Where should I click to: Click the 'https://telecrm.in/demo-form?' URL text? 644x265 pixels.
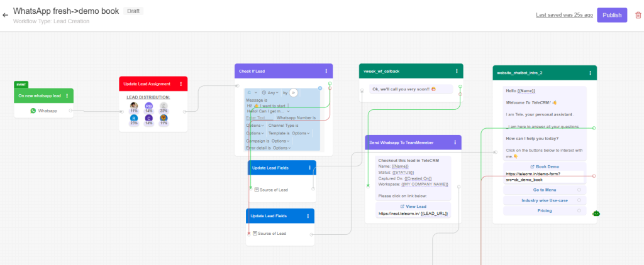(533, 174)
